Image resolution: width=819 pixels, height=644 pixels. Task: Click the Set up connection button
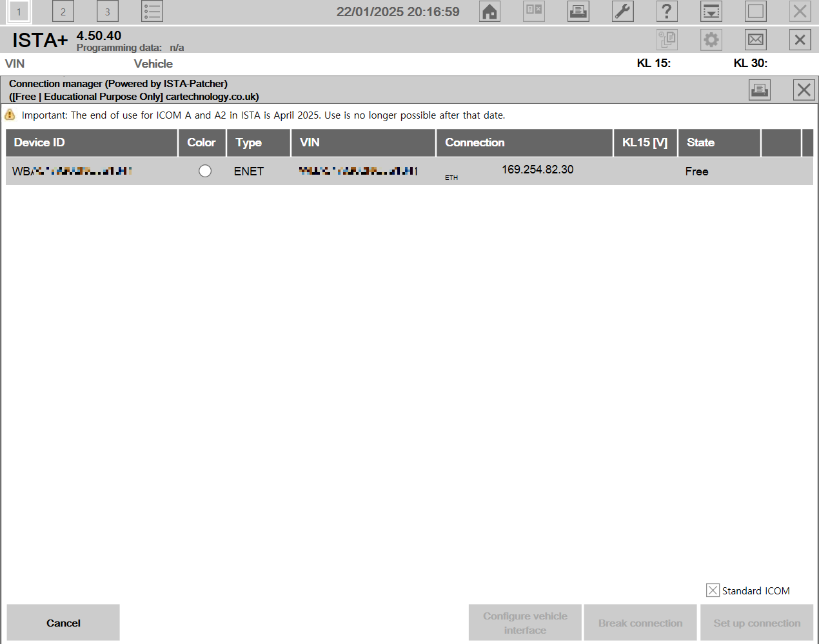click(x=757, y=623)
